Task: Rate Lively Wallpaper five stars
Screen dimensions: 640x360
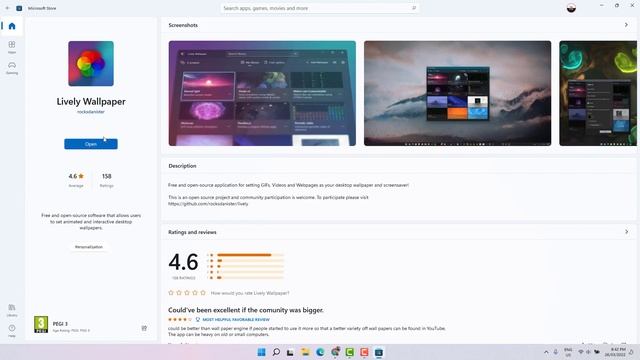Action: (203, 293)
